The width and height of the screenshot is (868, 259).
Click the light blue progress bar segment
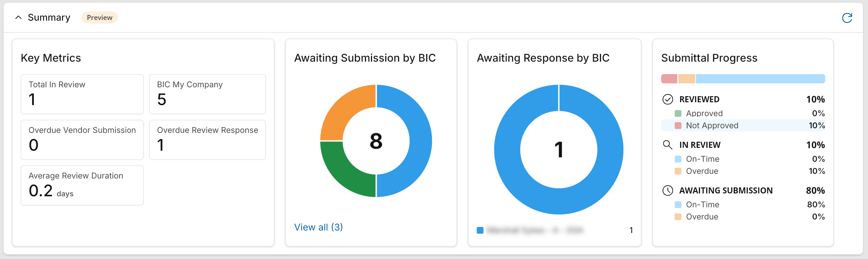[760, 79]
